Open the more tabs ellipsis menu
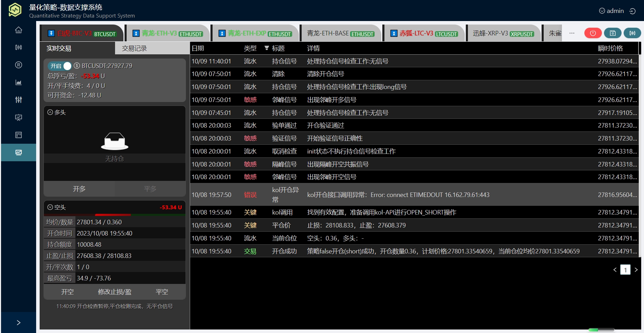 click(x=572, y=33)
